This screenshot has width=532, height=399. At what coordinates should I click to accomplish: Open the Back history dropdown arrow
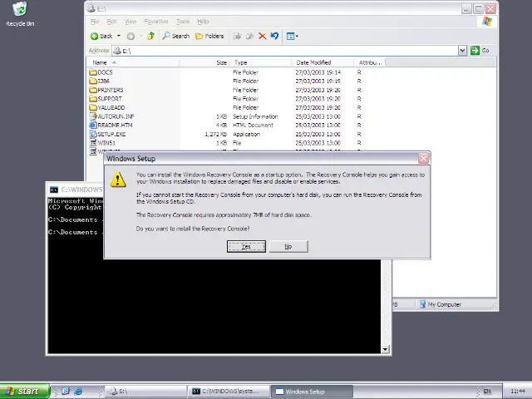click(119, 36)
